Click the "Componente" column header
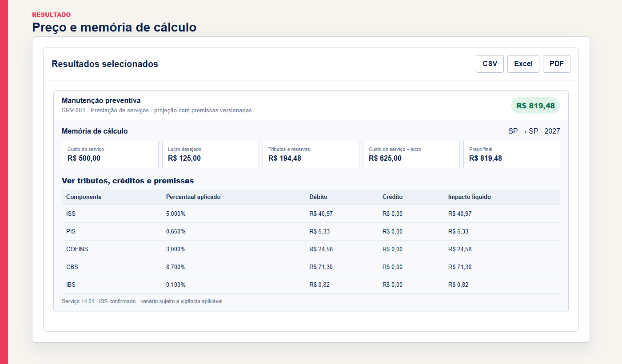The image size is (622, 364). [84, 197]
